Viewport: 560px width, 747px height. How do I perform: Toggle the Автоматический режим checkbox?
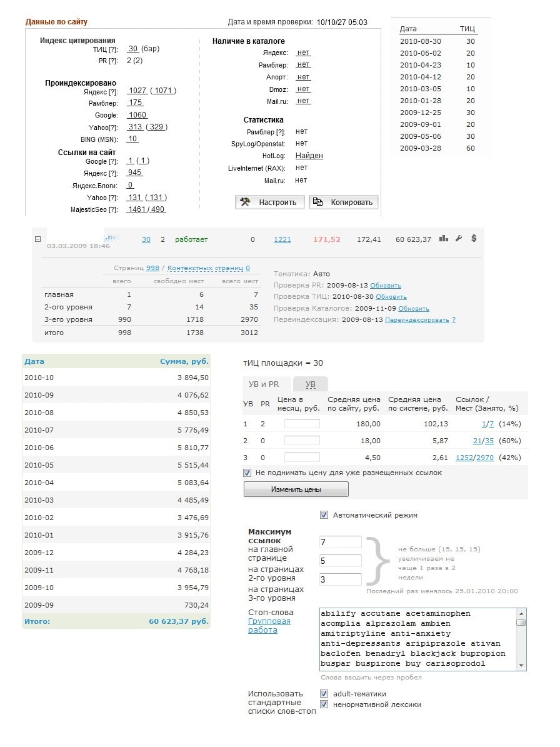[x=324, y=515]
